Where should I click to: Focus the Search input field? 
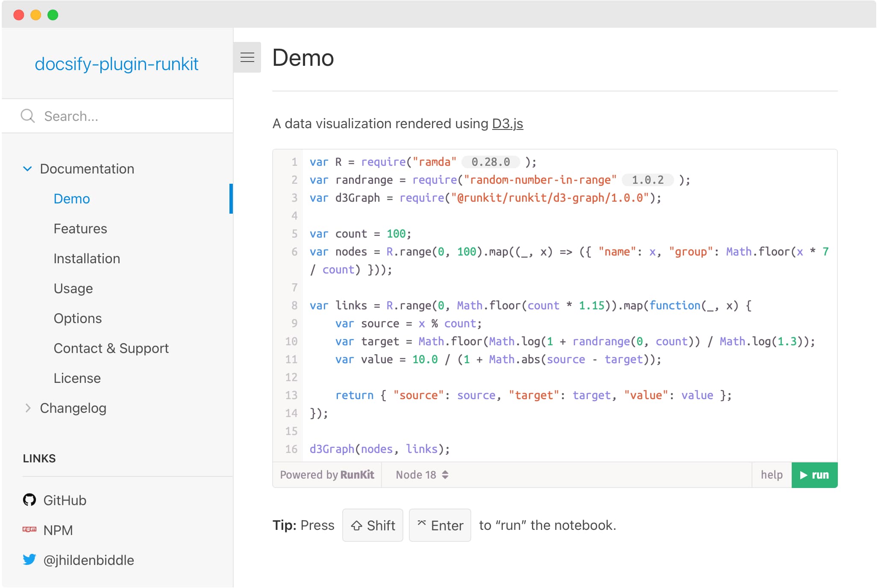128,116
